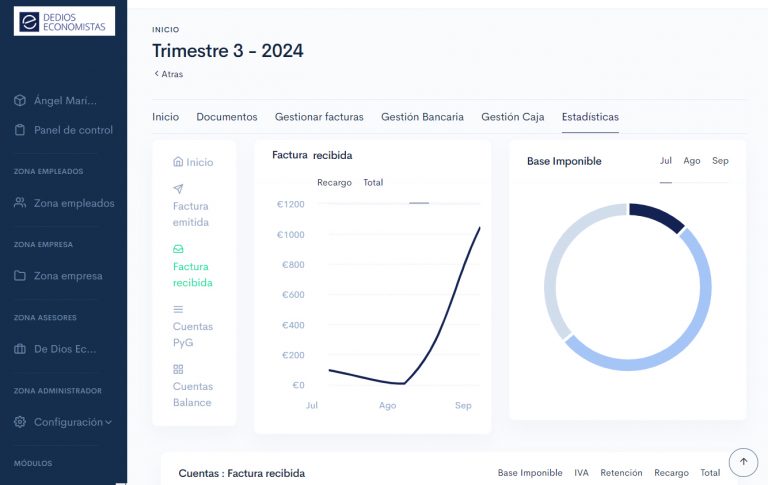The height and width of the screenshot is (485, 768).
Task: Click the gear icon for Configuración
Action: click(20, 422)
